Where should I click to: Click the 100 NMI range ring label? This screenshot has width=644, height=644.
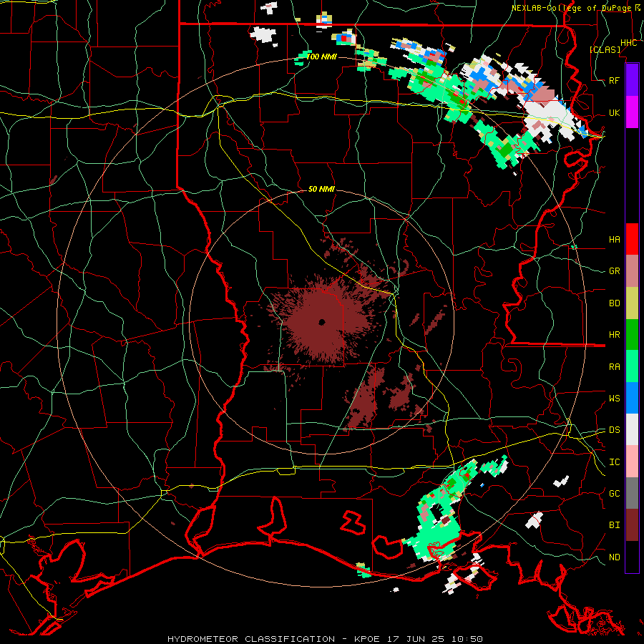(321, 57)
